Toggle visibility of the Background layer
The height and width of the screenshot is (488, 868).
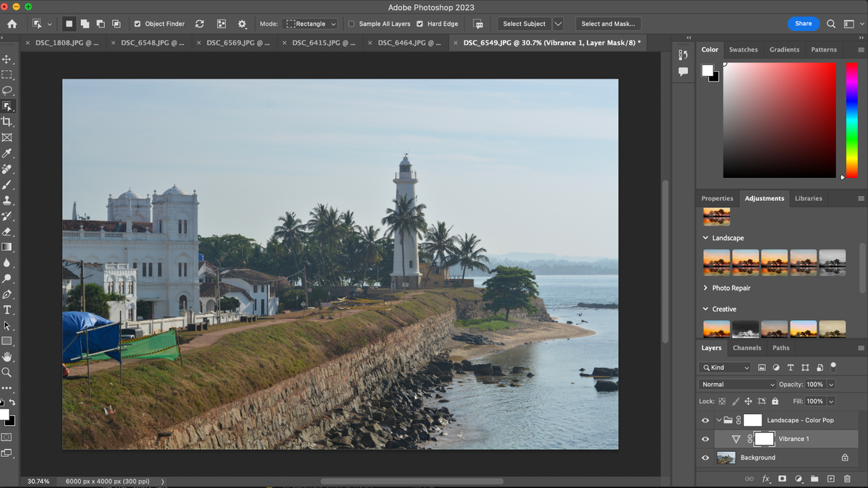tap(705, 457)
